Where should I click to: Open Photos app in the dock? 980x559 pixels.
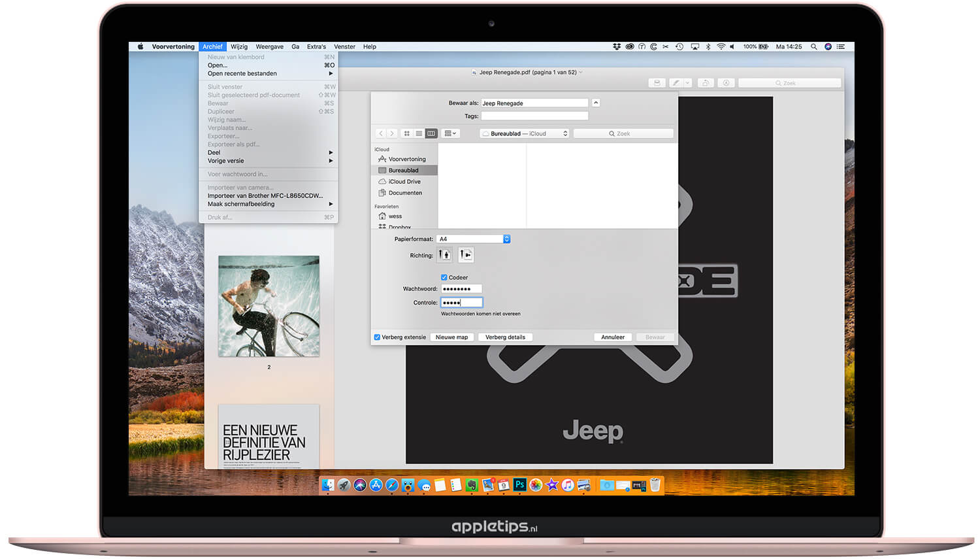[x=536, y=485]
